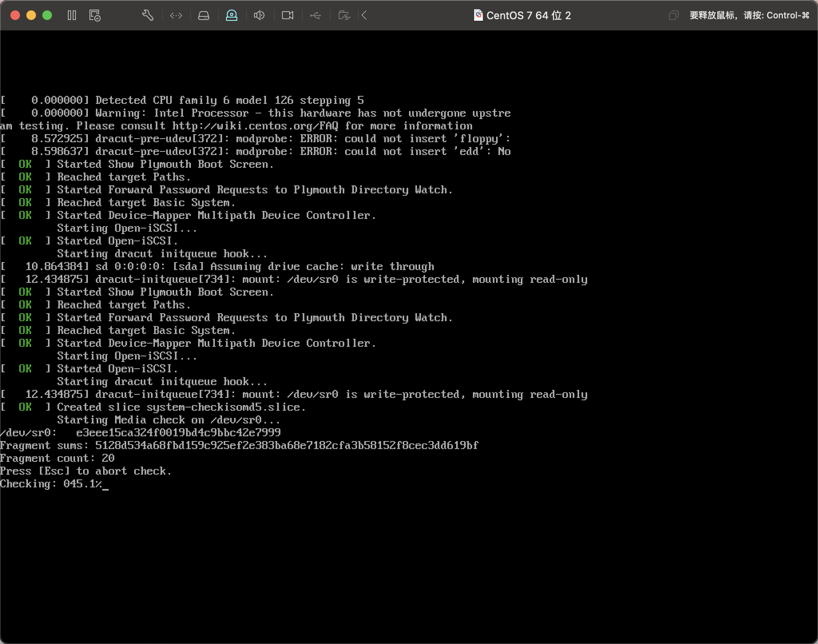
Task: Click the '[sda] Assuming drive cache' line
Action: click(x=217, y=266)
